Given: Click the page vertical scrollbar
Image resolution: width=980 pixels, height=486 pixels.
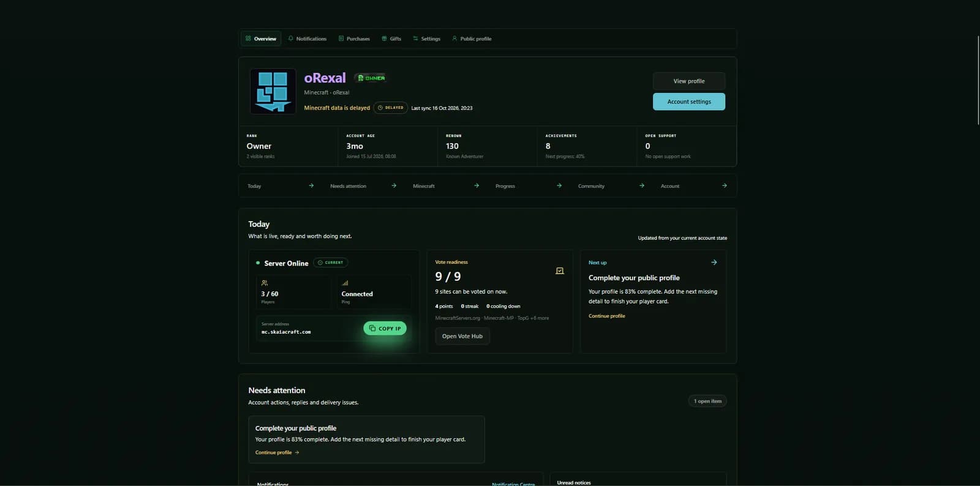Looking at the screenshot, I should [x=978, y=80].
